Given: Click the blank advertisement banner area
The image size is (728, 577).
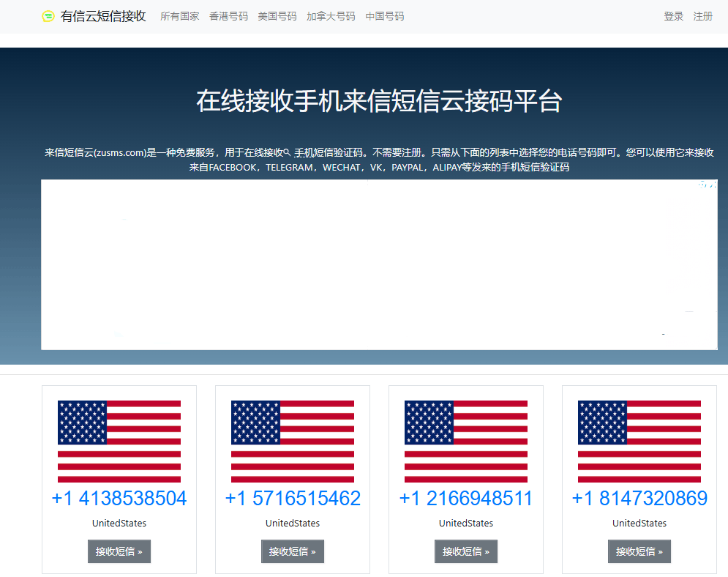Looking at the screenshot, I should [x=379, y=265].
